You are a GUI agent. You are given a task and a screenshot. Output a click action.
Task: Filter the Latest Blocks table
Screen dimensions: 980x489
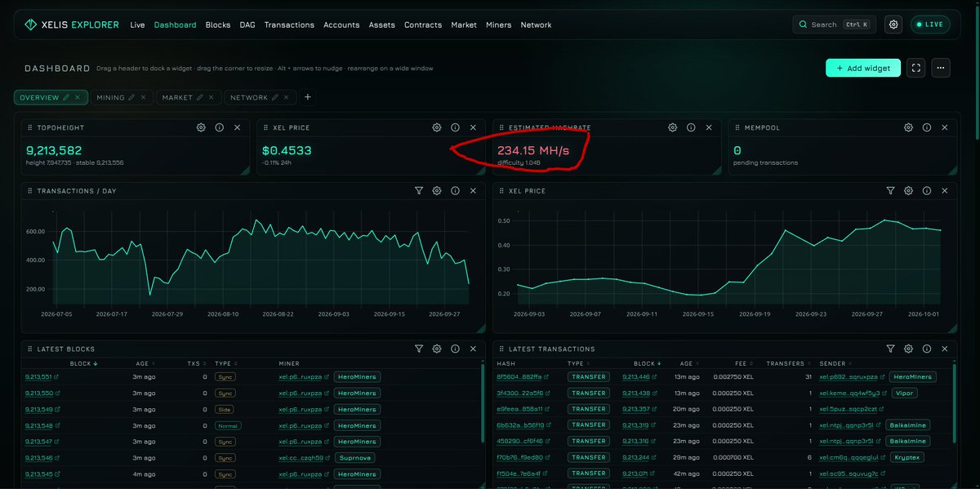(x=419, y=349)
